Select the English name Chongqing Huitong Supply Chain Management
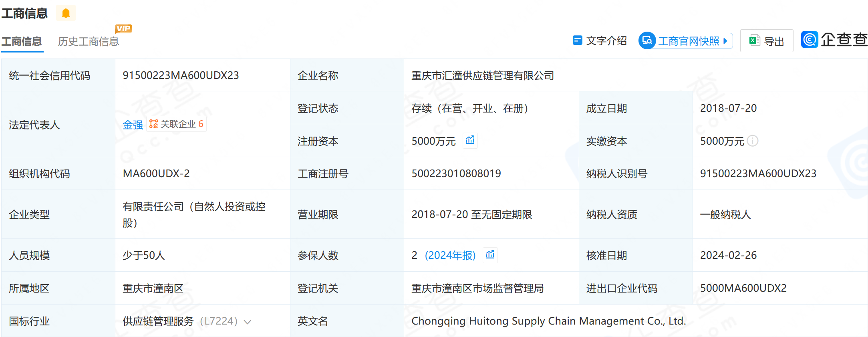 click(x=549, y=321)
